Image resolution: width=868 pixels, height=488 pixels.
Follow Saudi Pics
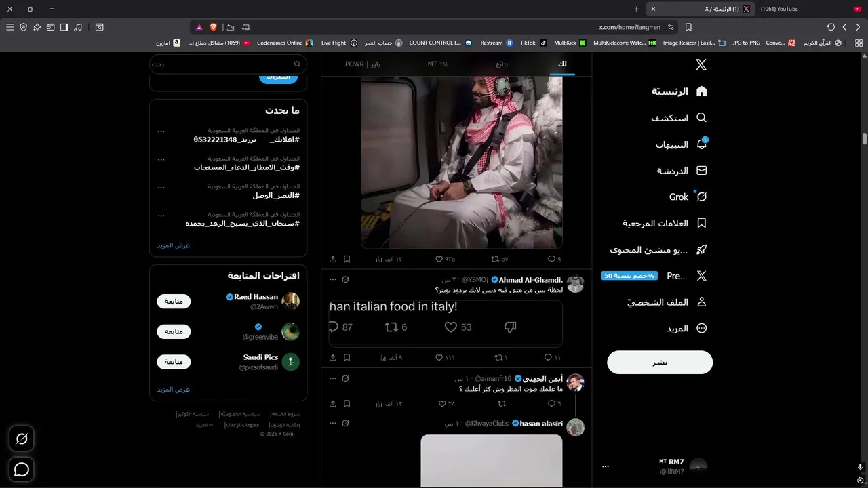coord(174,361)
